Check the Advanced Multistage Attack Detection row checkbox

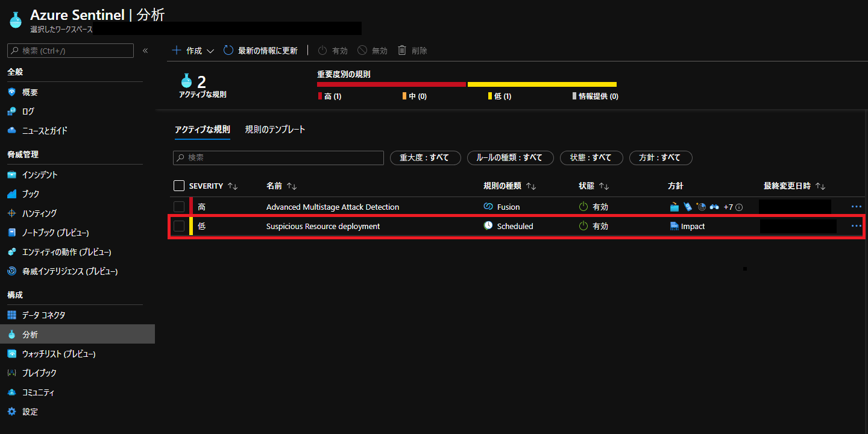[x=179, y=207]
